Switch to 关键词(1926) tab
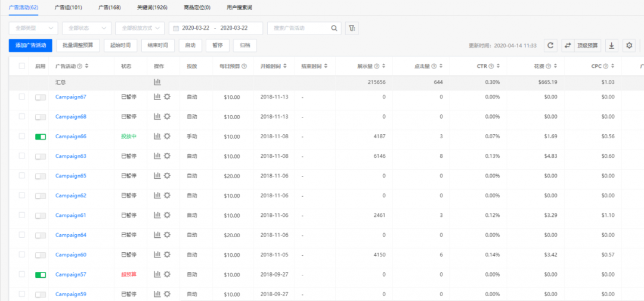Viewport: 644px width, 301px height. point(152,7)
